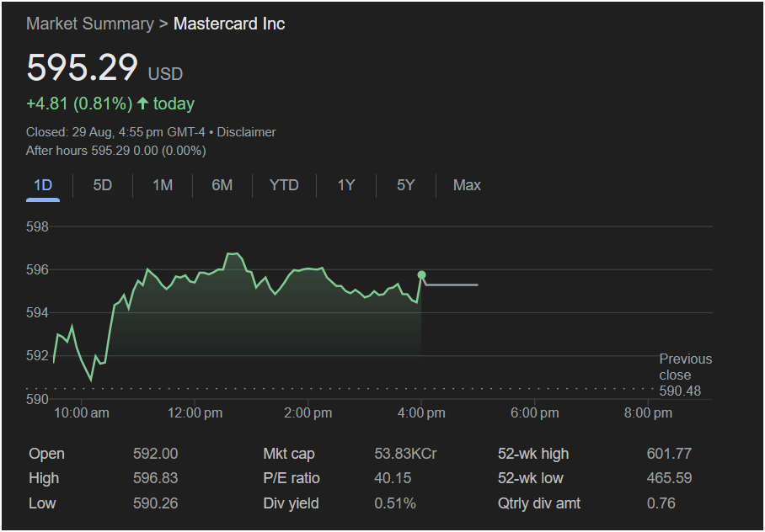Click the 4:00 pm axis label

pyautogui.click(x=421, y=413)
